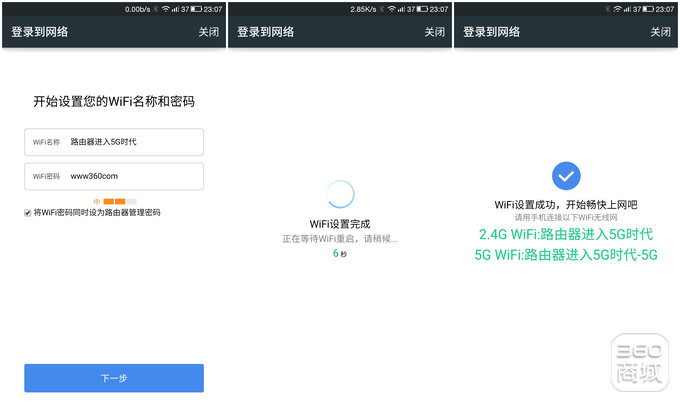Tap the Bluetooth icon in third screen's status bar
The width and height of the screenshot is (680, 402).
[607, 9]
